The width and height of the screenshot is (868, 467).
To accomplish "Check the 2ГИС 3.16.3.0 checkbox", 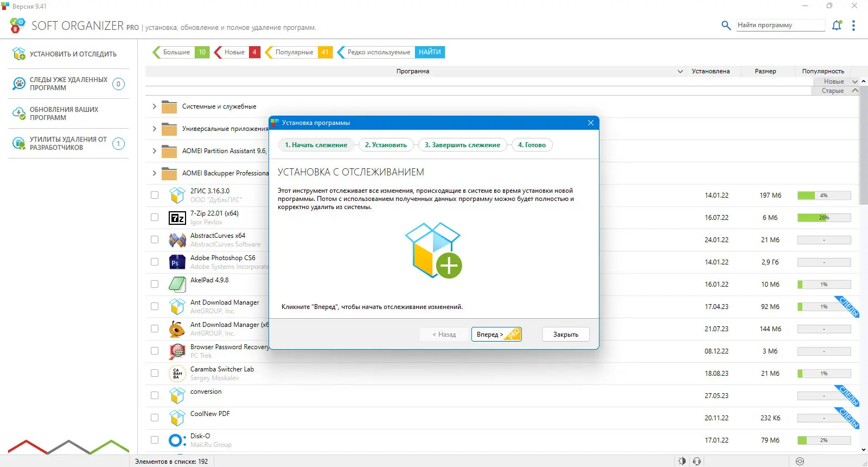I will (x=155, y=195).
